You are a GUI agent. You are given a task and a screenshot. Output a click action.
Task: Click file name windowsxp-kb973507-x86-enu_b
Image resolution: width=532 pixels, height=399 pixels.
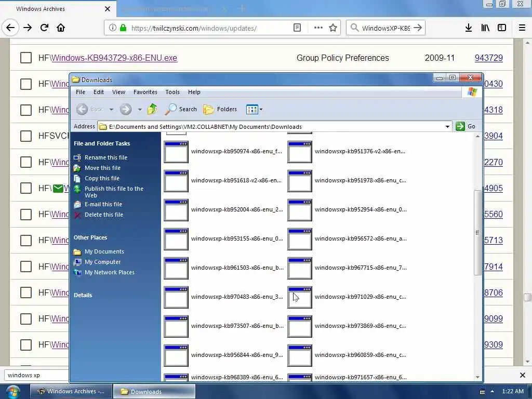(x=237, y=326)
